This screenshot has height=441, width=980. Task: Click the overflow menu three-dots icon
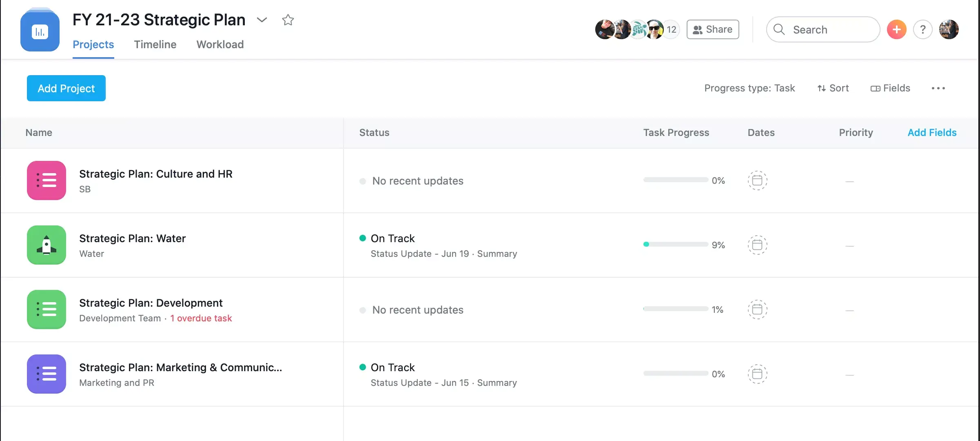(x=939, y=88)
